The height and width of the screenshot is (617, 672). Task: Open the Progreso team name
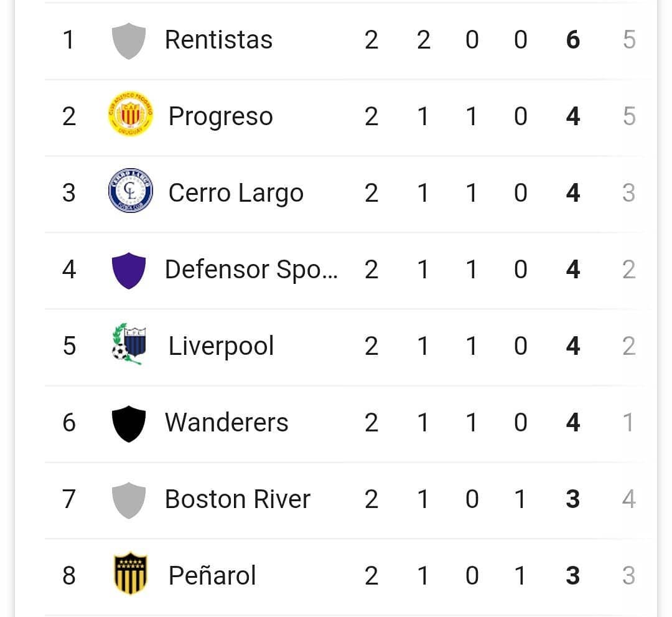point(221,116)
